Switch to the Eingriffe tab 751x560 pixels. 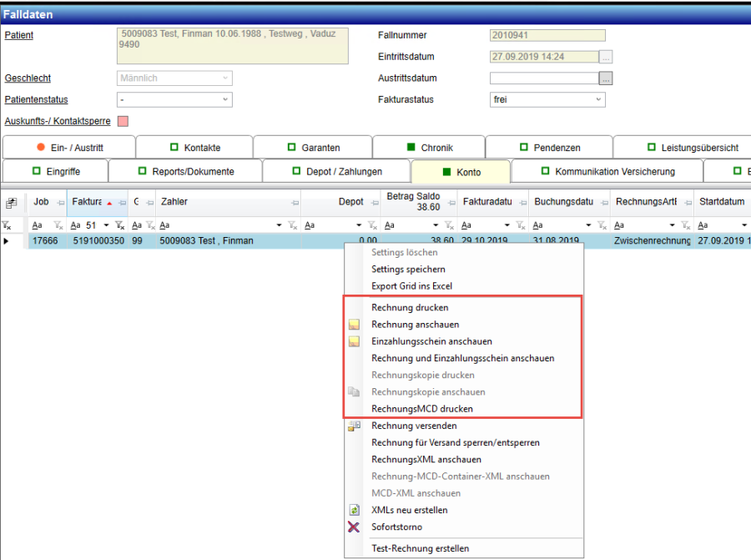(56, 171)
